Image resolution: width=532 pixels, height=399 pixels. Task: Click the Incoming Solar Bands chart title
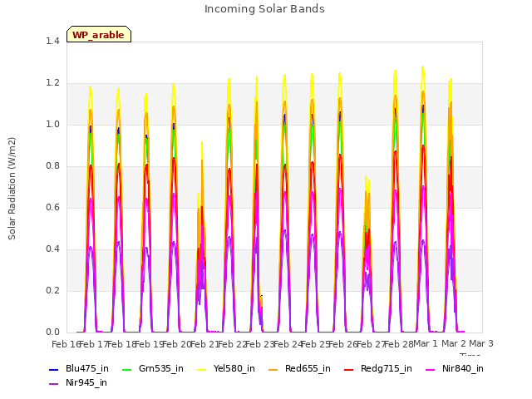pyautogui.click(x=264, y=9)
